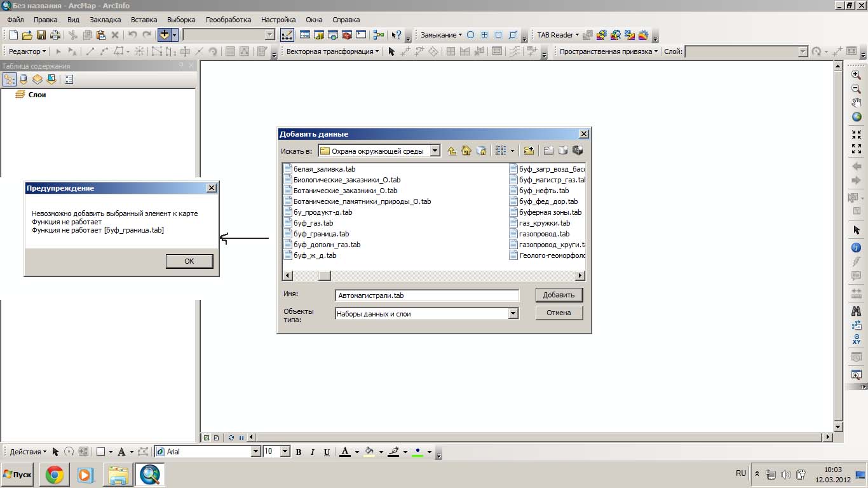Click OK in the warning dialog
The height and width of the screenshot is (488, 868).
(189, 261)
